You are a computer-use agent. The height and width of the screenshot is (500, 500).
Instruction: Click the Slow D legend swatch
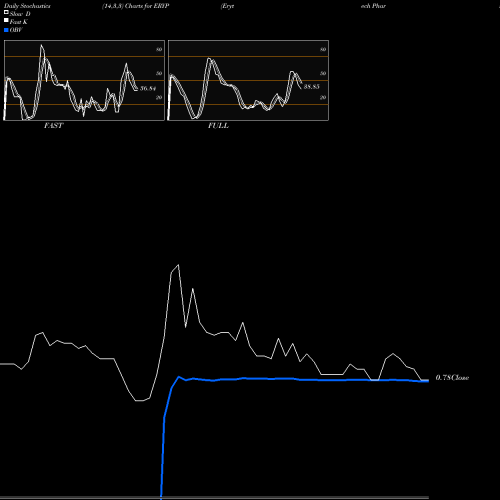click(x=6, y=13)
